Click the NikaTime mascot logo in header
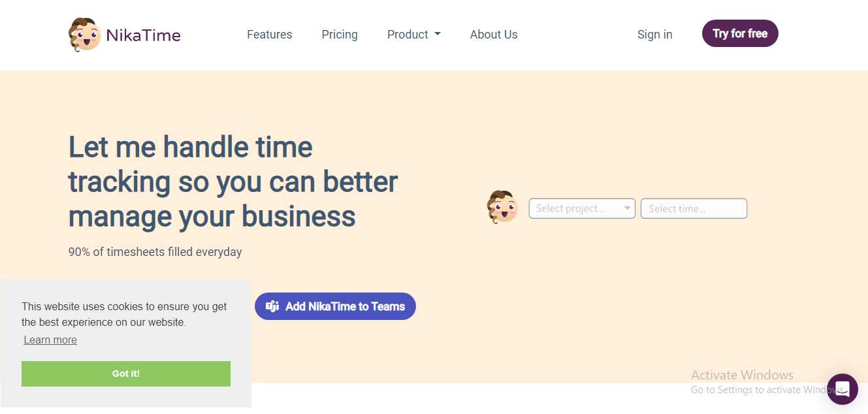Screen dimensions: 868x414 coord(84,35)
